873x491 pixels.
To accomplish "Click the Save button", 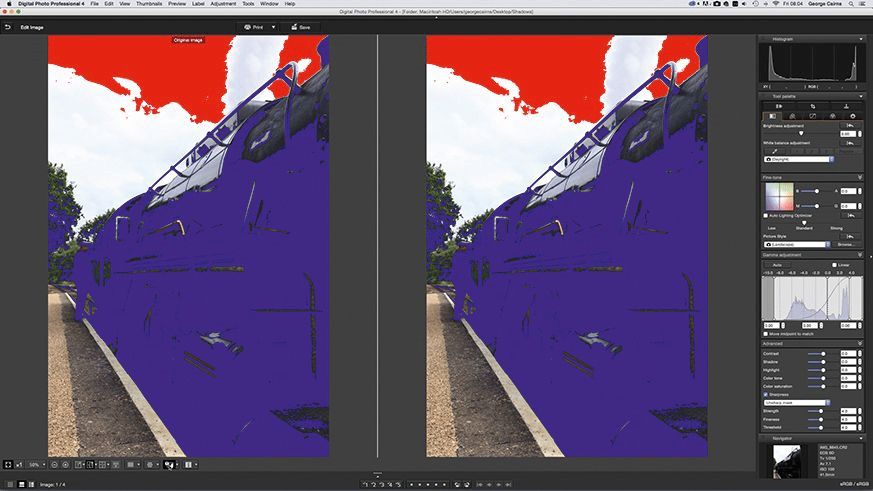I will tap(301, 27).
